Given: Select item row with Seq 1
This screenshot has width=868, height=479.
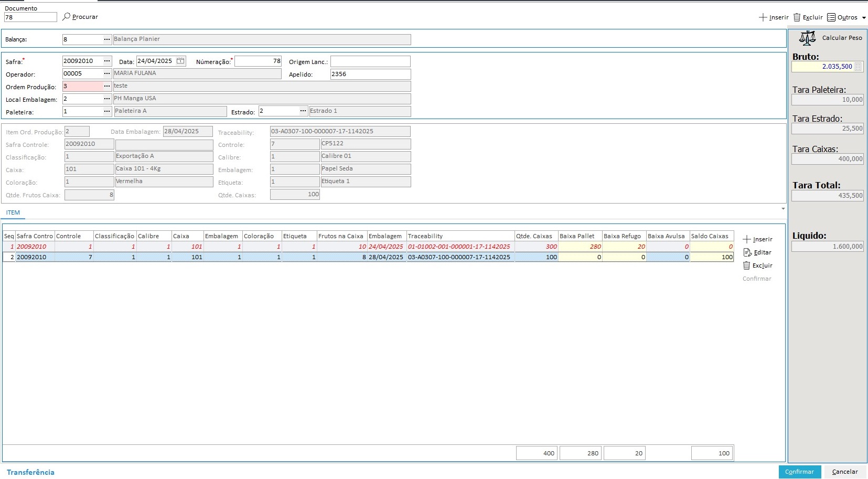Looking at the screenshot, I should coord(368,247).
